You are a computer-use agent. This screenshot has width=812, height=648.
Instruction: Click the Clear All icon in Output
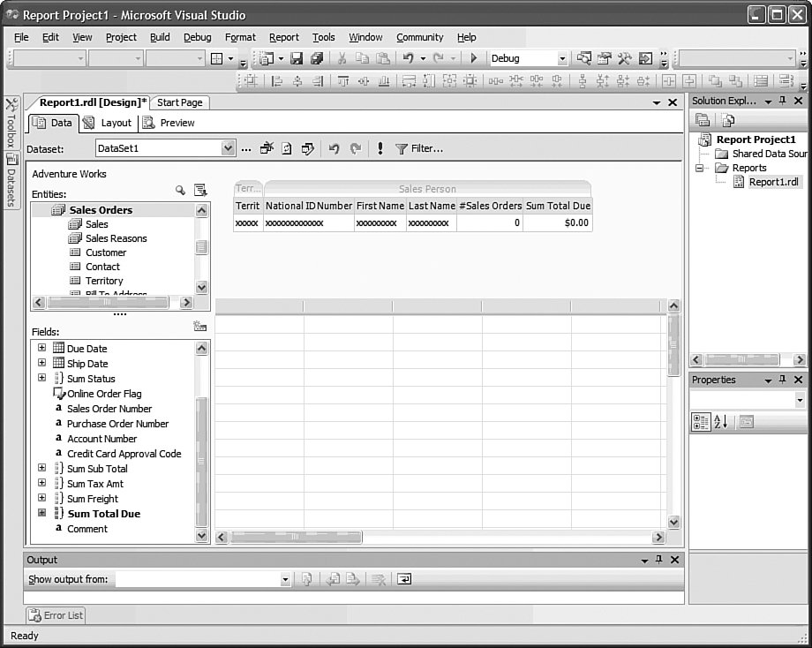pos(379,579)
